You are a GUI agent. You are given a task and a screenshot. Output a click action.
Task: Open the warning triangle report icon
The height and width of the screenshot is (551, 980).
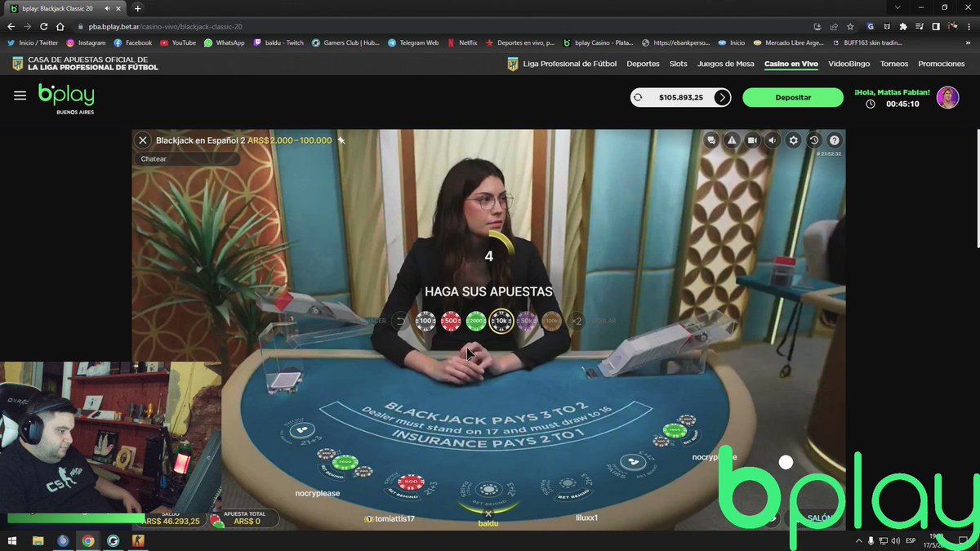tap(733, 140)
